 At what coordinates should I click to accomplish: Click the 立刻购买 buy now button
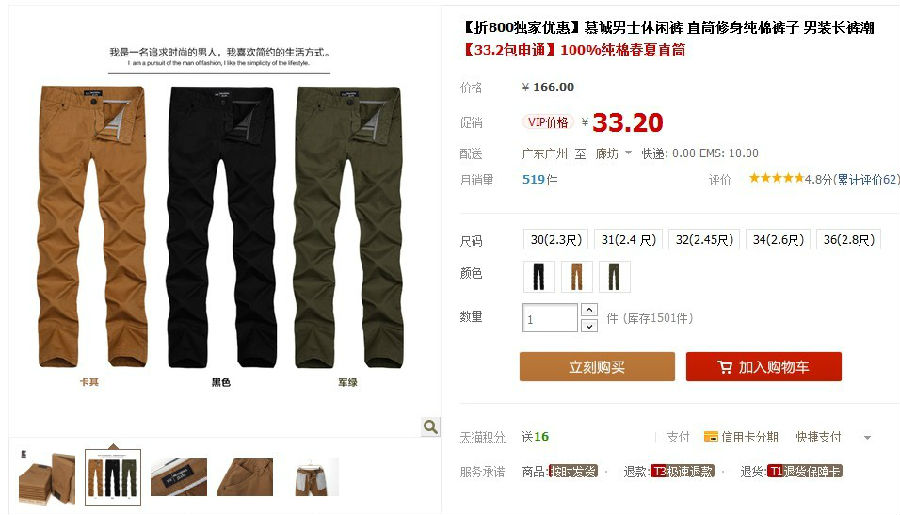pos(597,366)
